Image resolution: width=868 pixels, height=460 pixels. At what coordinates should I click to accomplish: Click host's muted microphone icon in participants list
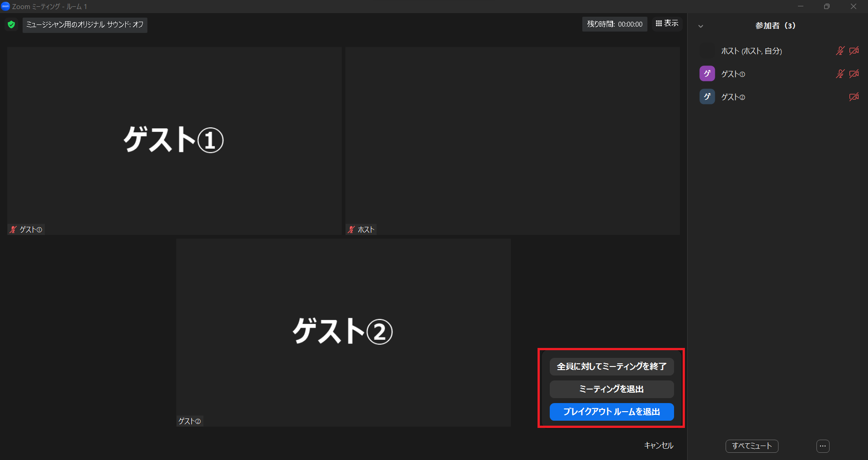pos(840,51)
